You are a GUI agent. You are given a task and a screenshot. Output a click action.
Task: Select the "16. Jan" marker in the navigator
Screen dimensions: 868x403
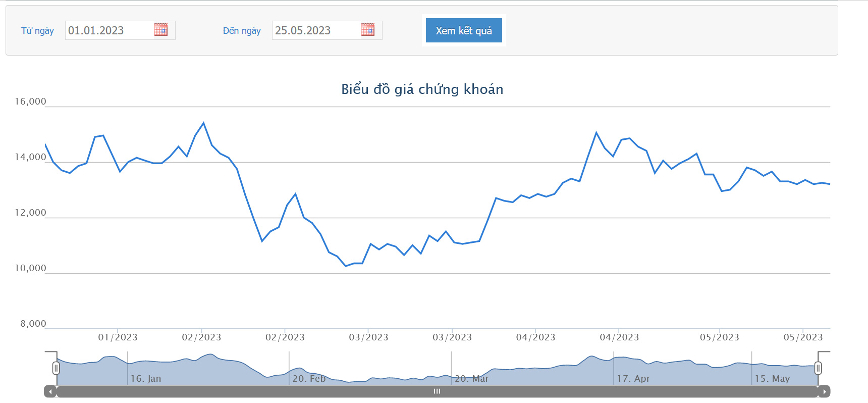146,378
